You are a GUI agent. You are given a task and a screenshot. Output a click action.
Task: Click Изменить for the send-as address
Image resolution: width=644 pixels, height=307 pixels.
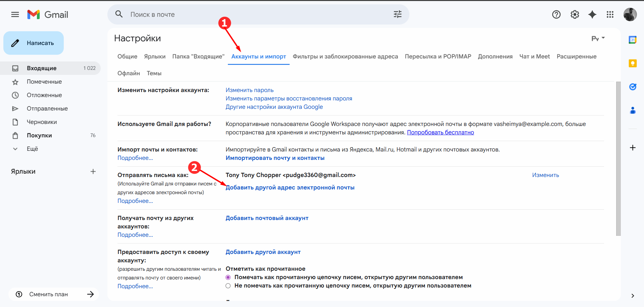tap(546, 175)
